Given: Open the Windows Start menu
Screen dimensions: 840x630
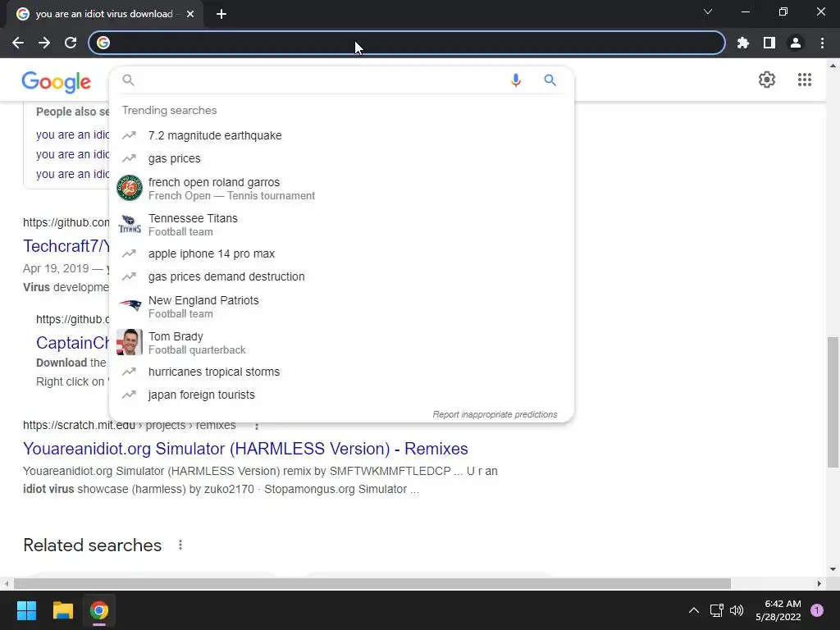Looking at the screenshot, I should coord(26,610).
